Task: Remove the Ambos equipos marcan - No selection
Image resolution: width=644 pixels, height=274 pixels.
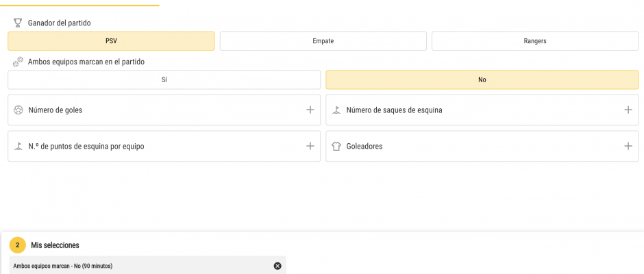Action: [277, 266]
